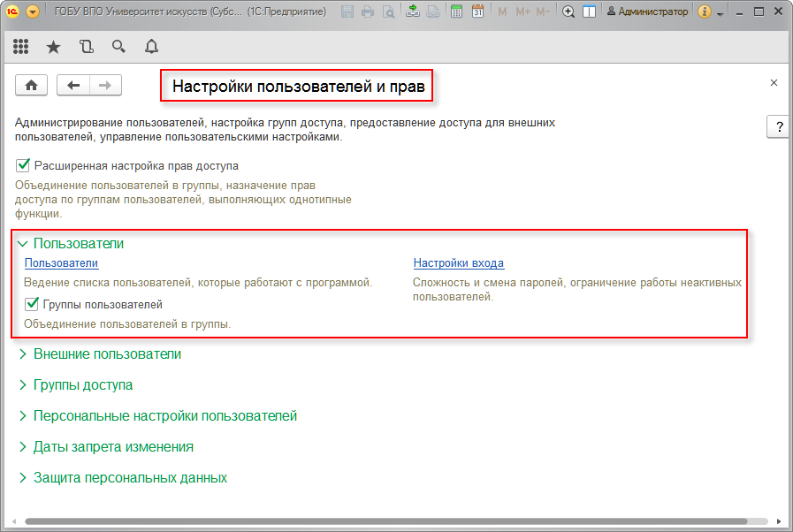Open the sections grid menu

point(20,47)
